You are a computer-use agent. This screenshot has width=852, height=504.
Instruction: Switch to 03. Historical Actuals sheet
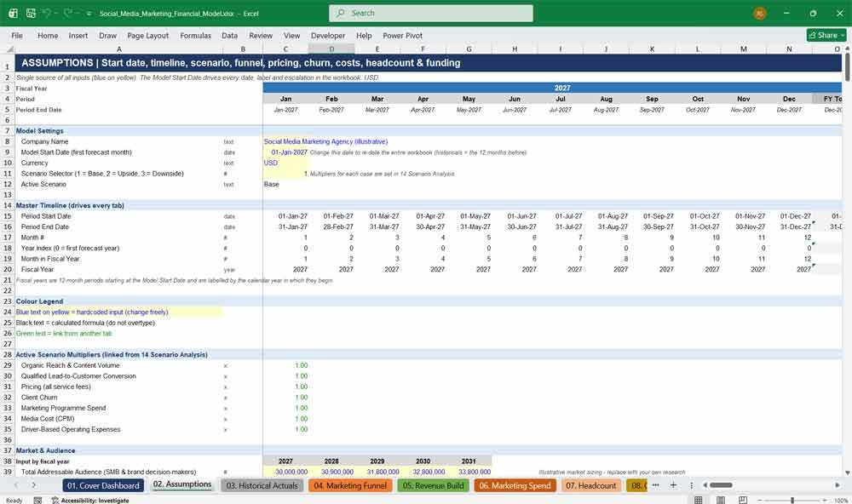262,485
